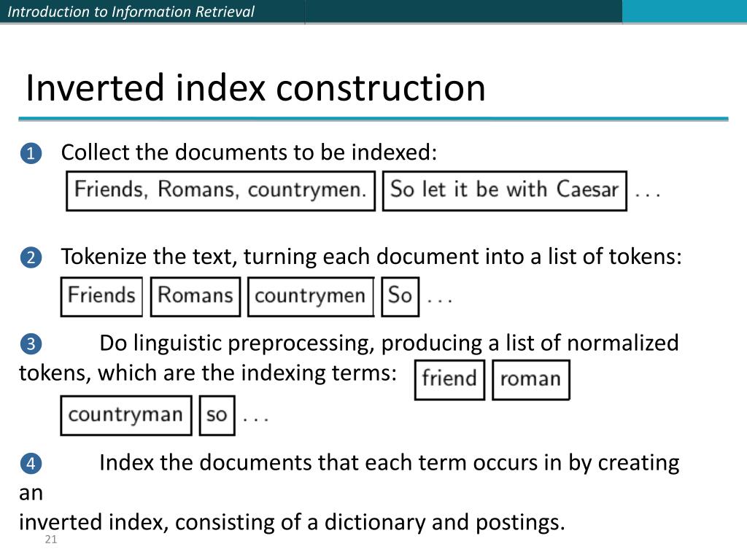Select the capitalized 'So' token box
The width and height of the screenshot is (747, 560).
400,296
